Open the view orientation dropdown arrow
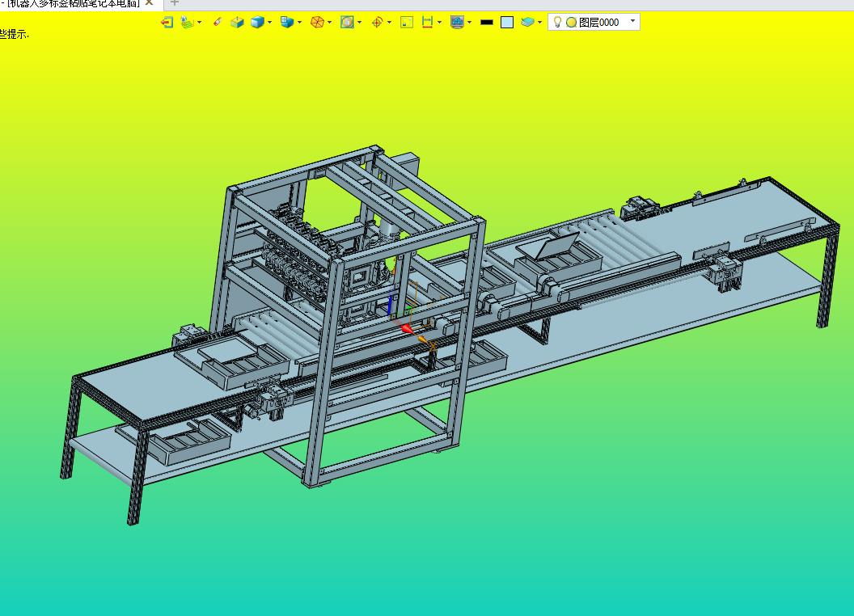854x616 pixels. 299,23
